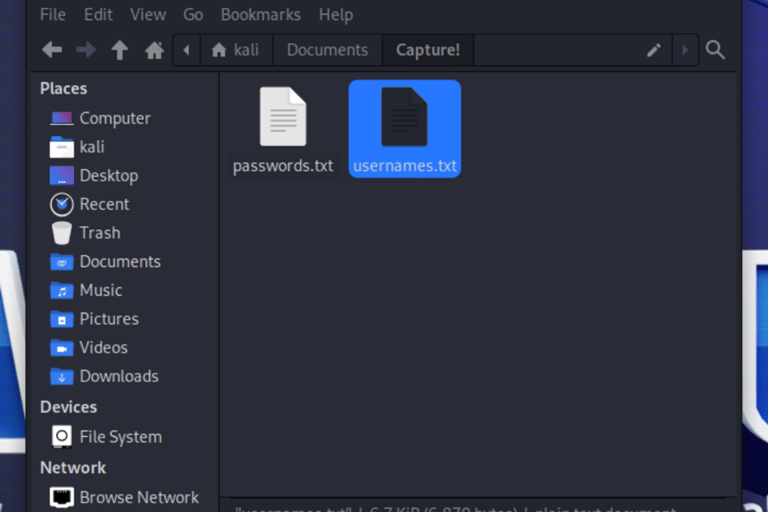Image resolution: width=768 pixels, height=512 pixels.
Task: Open the Help menu
Action: point(336,15)
